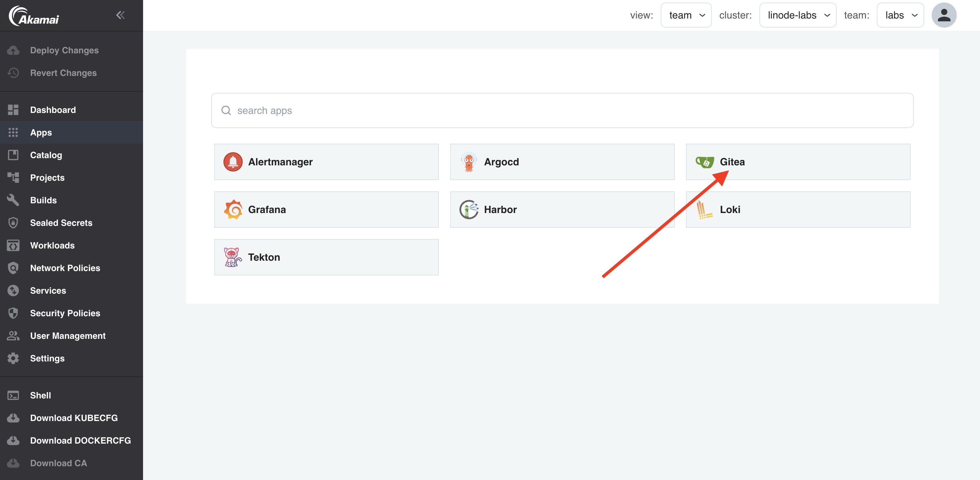Click the Download KUBECFG cloud icon
This screenshot has width=980, height=480.
tap(13, 418)
